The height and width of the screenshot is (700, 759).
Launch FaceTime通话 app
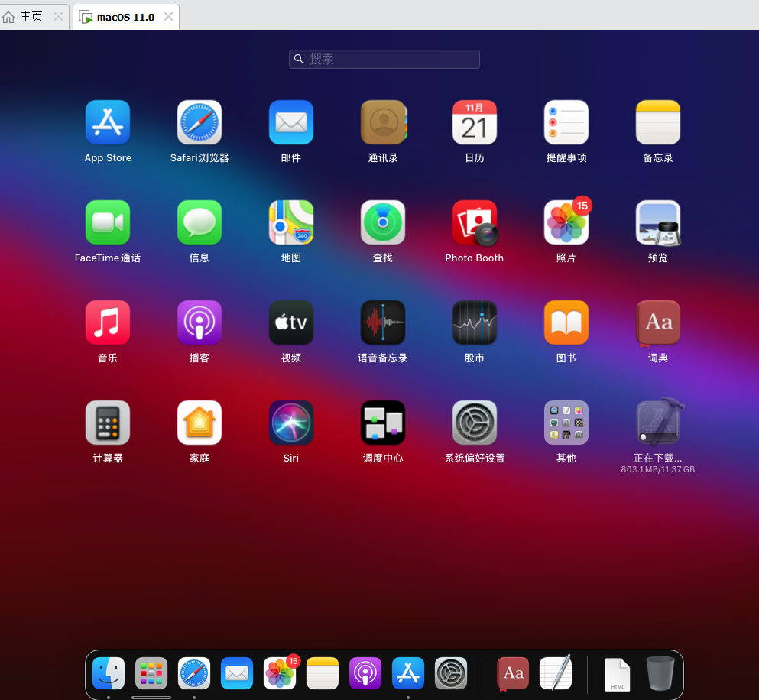click(x=108, y=223)
